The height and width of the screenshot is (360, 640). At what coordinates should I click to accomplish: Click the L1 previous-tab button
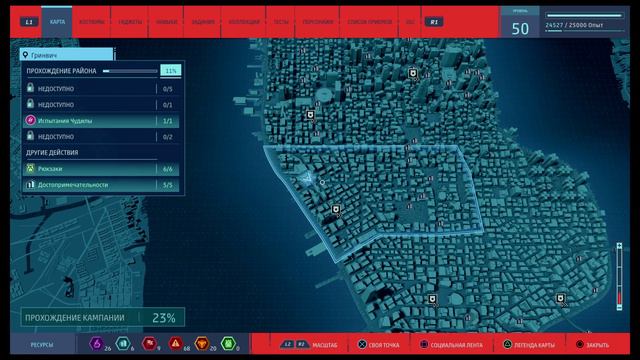point(29,22)
